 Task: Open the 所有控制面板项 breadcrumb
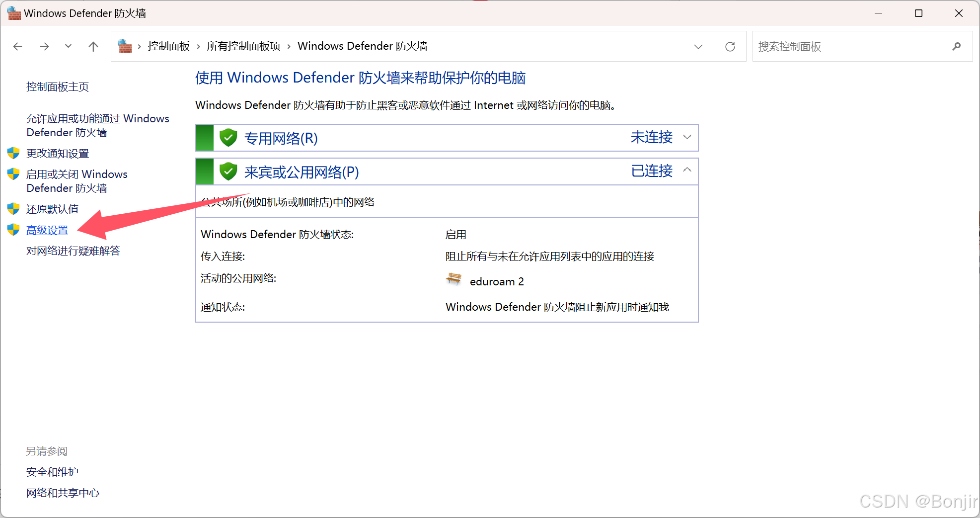pos(243,46)
